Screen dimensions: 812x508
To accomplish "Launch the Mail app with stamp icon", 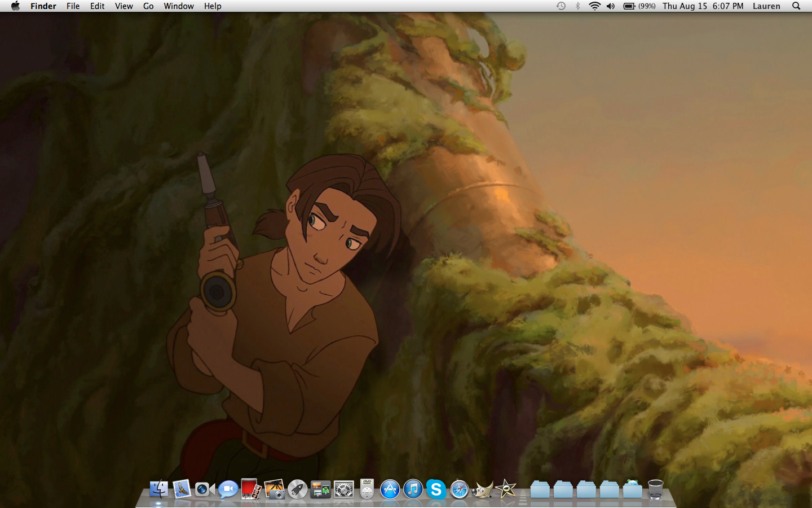I will tap(182, 489).
